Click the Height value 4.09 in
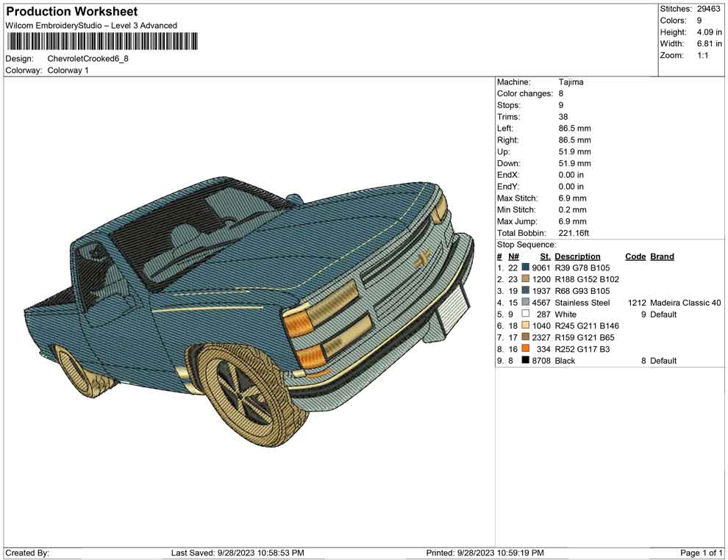Image resolution: width=728 pixels, height=560 pixels. pos(709,32)
